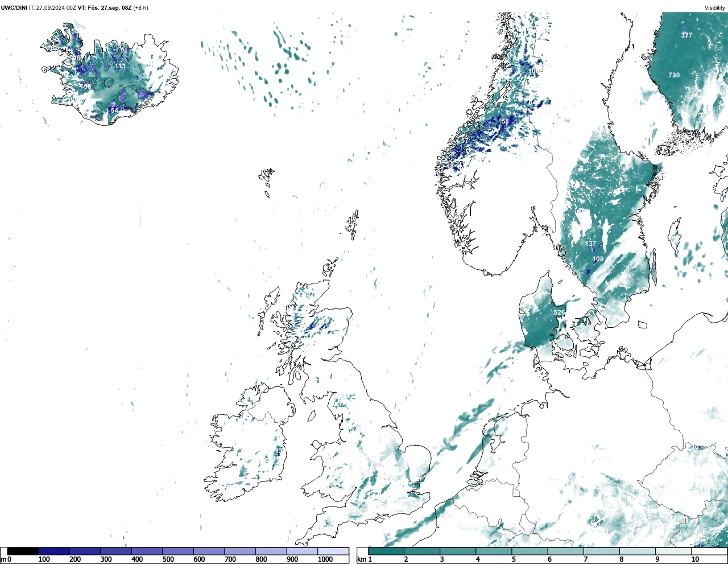The width and height of the screenshot is (728, 564).
Task: Click the 2–3 km legend swatch
Action: coord(421,551)
